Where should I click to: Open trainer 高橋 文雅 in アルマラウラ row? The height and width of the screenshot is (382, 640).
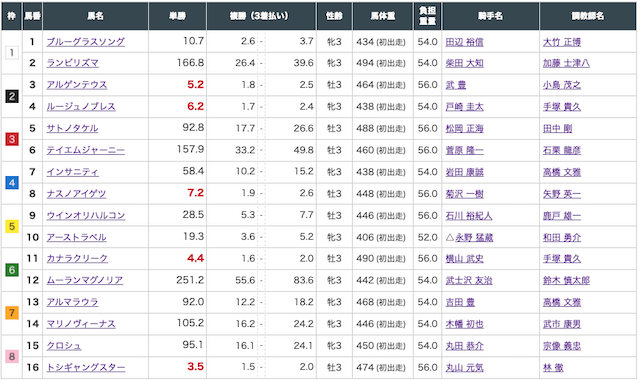click(562, 302)
